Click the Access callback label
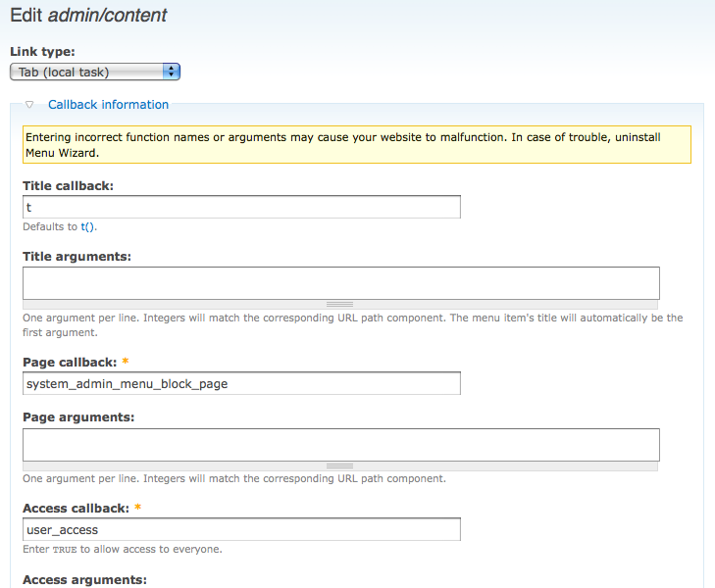The image size is (715, 588). (76, 508)
